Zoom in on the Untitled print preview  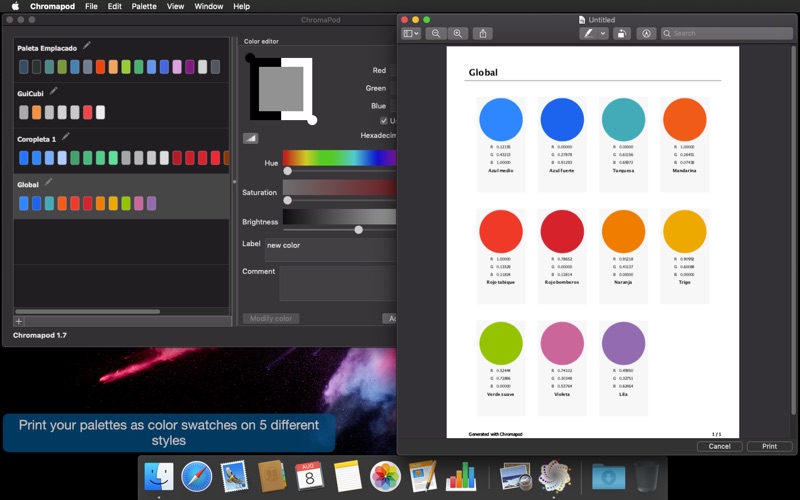458,34
